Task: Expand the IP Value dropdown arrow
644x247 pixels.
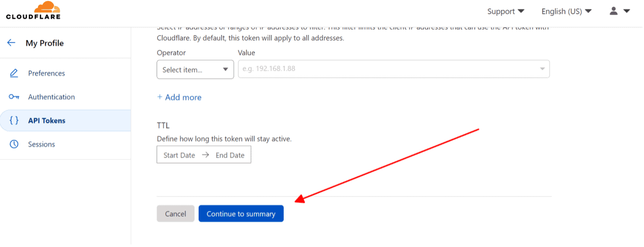Action: [x=542, y=69]
